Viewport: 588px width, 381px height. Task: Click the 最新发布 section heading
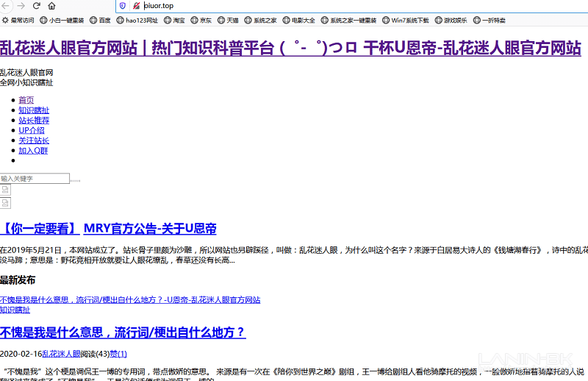[18, 280]
